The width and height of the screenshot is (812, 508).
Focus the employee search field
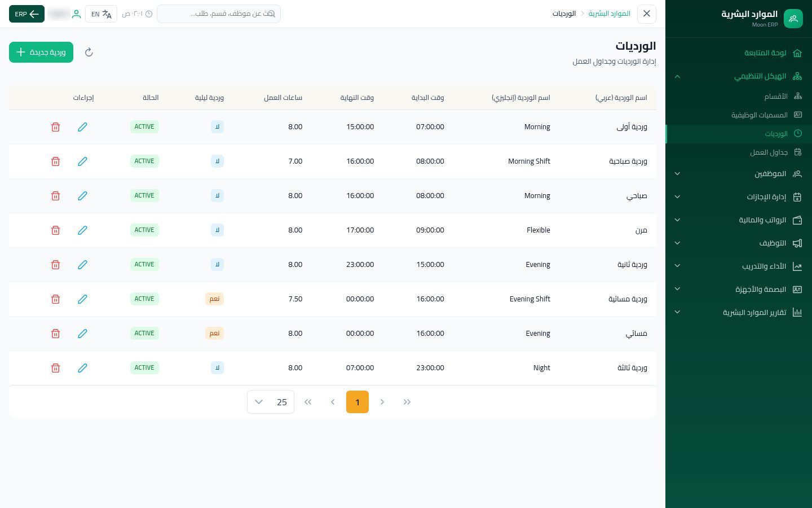[x=219, y=14]
